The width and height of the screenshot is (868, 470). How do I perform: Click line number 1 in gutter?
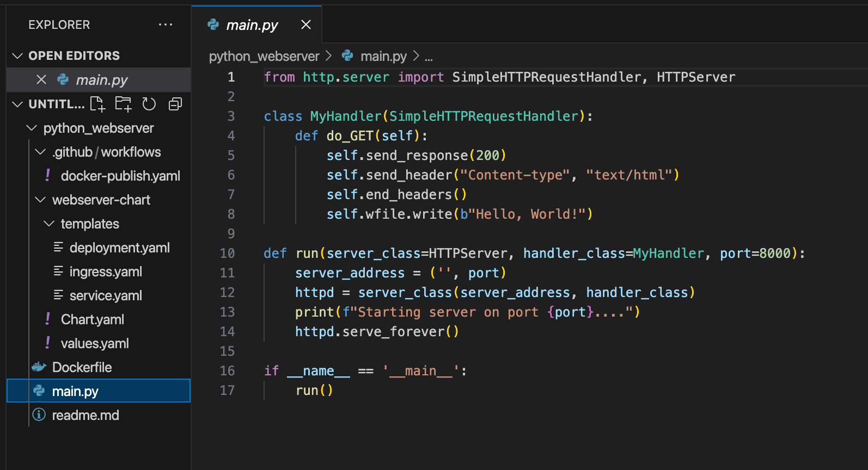tap(231, 77)
